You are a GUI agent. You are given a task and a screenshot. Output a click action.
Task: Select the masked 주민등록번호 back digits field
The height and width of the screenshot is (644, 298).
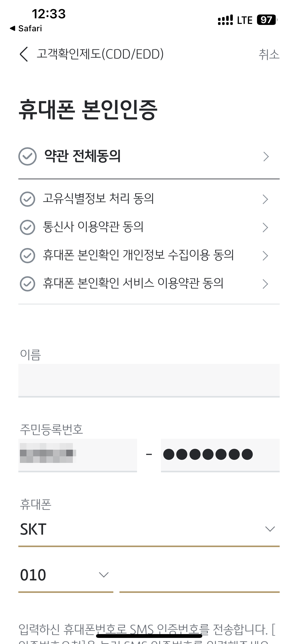220,455
